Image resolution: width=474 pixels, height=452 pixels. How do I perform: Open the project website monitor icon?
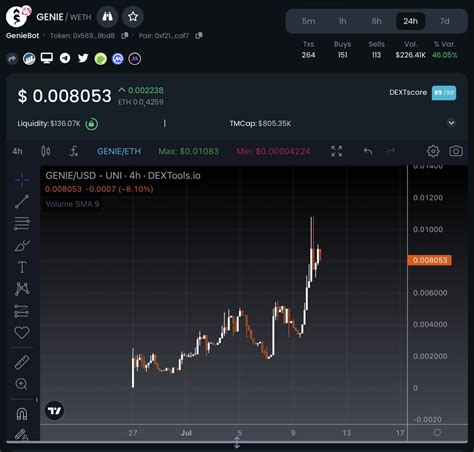pyautogui.click(x=47, y=58)
